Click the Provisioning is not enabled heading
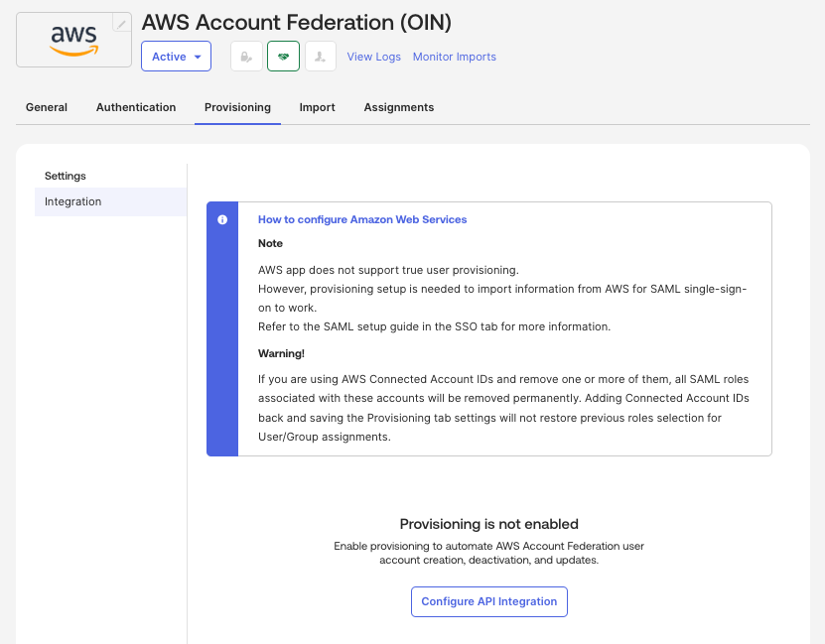This screenshot has width=825, height=644. [488, 524]
